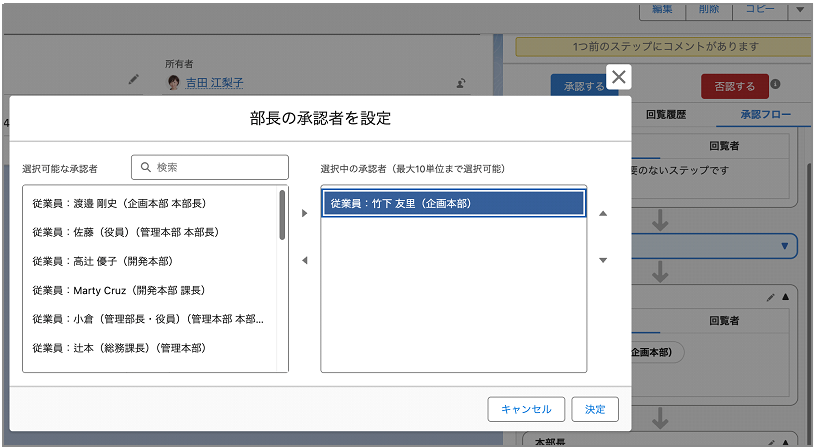Click the owner avatar thumbnail
Viewport: 815px width, 448px height.
(x=174, y=83)
